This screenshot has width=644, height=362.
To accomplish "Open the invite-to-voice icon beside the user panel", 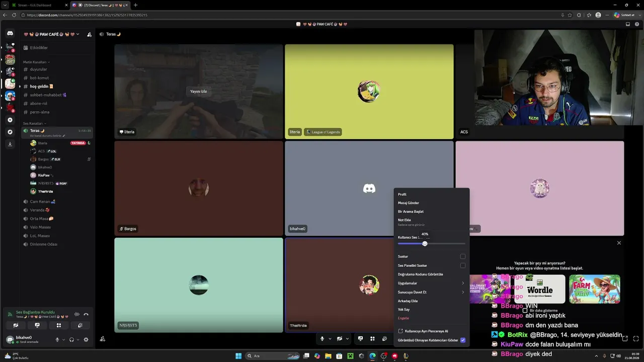I will pyautogui.click(x=103, y=339).
